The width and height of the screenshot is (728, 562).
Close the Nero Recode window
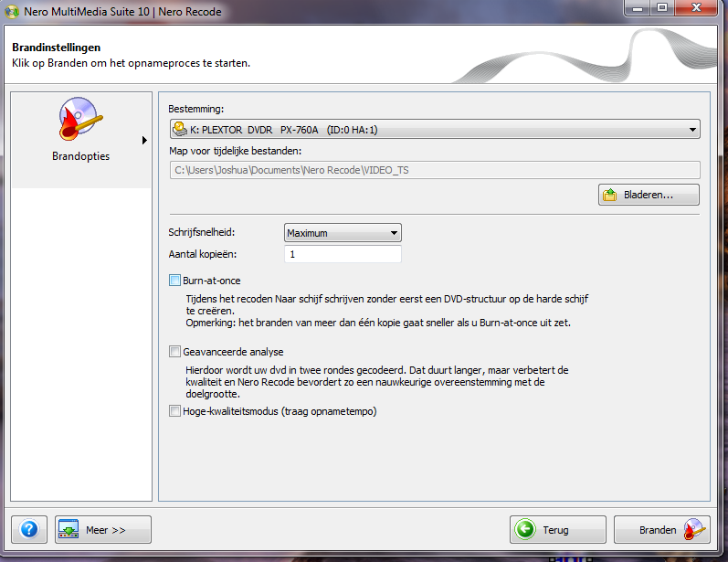(x=696, y=8)
